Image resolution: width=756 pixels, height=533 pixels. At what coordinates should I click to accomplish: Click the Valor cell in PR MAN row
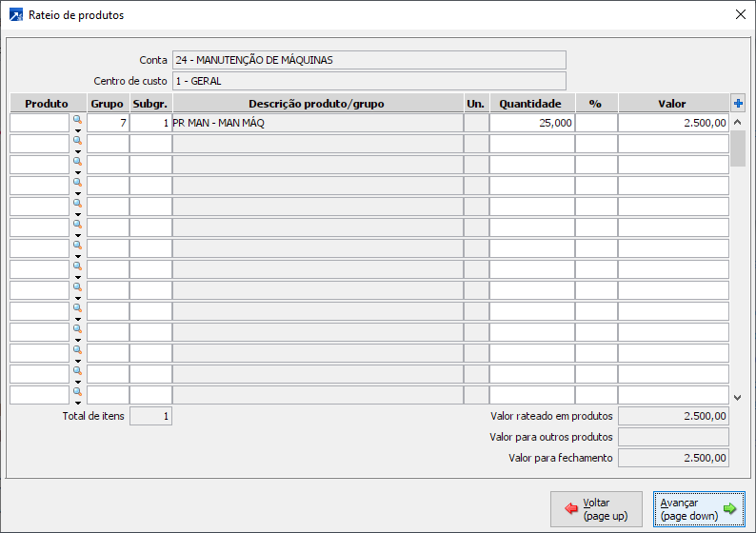pyautogui.click(x=673, y=123)
